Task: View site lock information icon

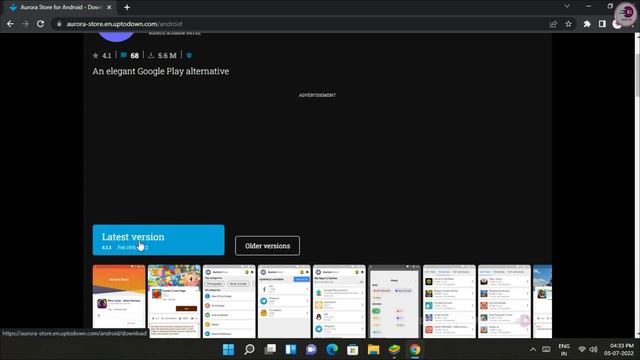Action: click(59, 24)
